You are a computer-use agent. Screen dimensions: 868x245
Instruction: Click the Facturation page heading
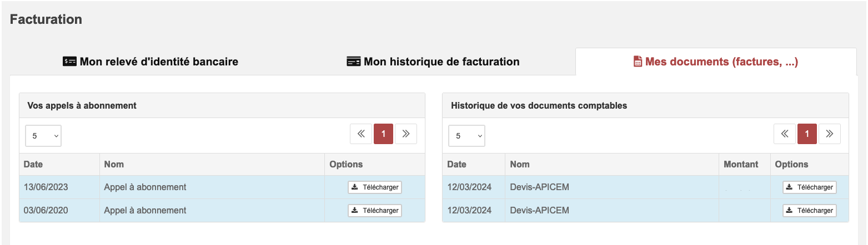[46, 19]
